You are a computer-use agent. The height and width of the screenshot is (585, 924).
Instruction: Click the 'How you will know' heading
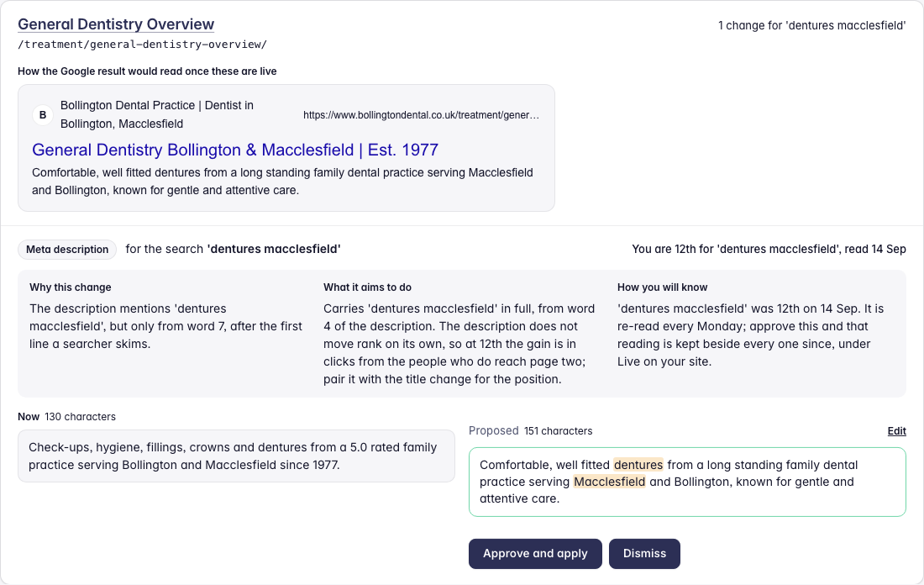tap(663, 287)
